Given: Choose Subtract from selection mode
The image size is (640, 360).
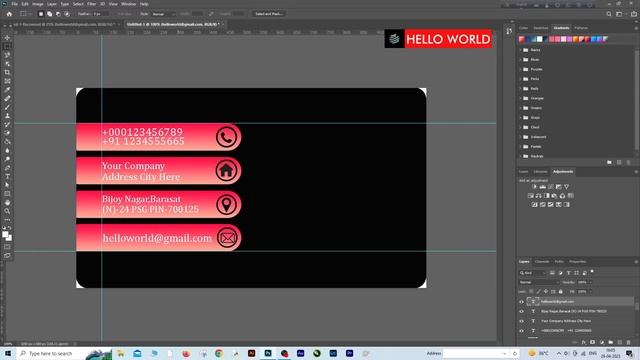Looking at the screenshot, I should coord(58,14).
